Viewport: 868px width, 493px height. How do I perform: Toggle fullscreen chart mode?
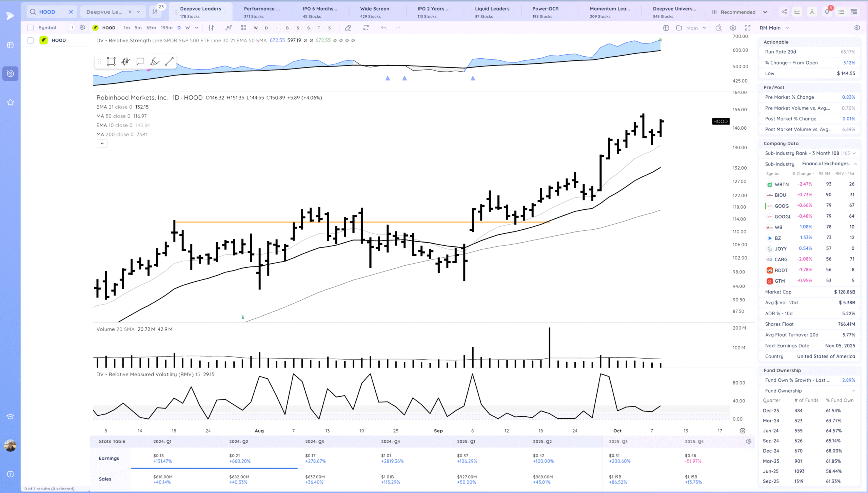click(747, 28)
